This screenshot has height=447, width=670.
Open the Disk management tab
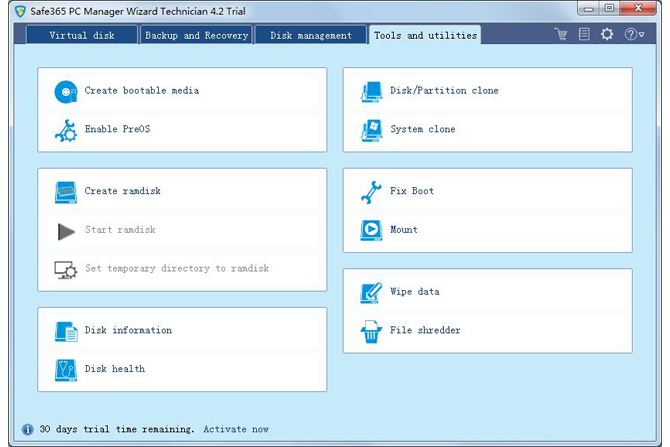click(310, 35)
